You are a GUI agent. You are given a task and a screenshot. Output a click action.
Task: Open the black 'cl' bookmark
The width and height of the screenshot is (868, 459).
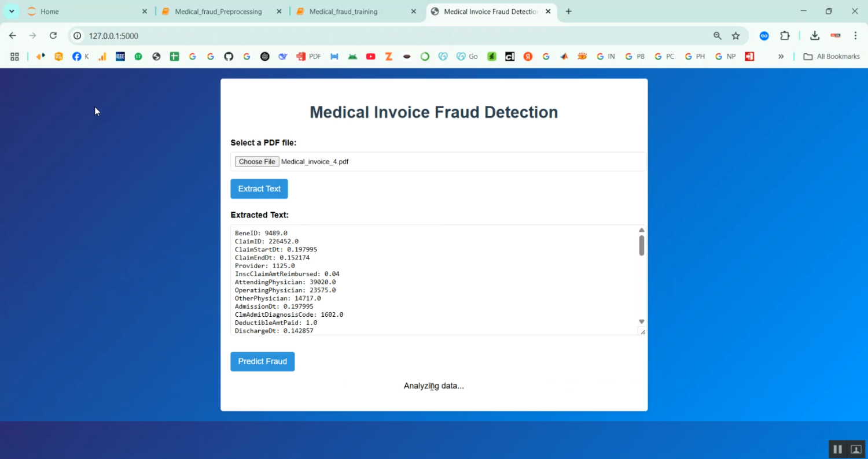pos(510,57)
